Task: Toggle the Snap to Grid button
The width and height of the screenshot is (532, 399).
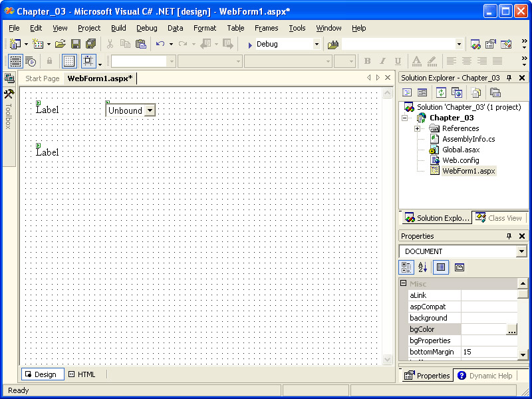Action: click(x=88, y=61)
